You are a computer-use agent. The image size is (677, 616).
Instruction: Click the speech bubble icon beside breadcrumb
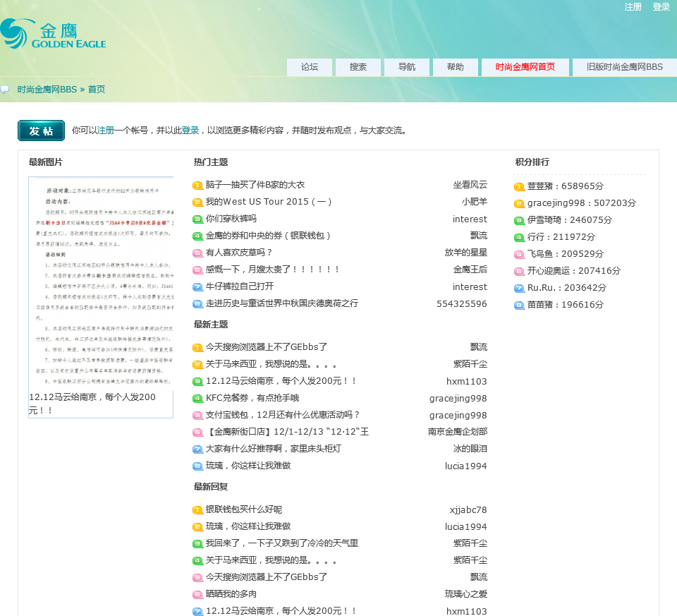pos(5,90)
